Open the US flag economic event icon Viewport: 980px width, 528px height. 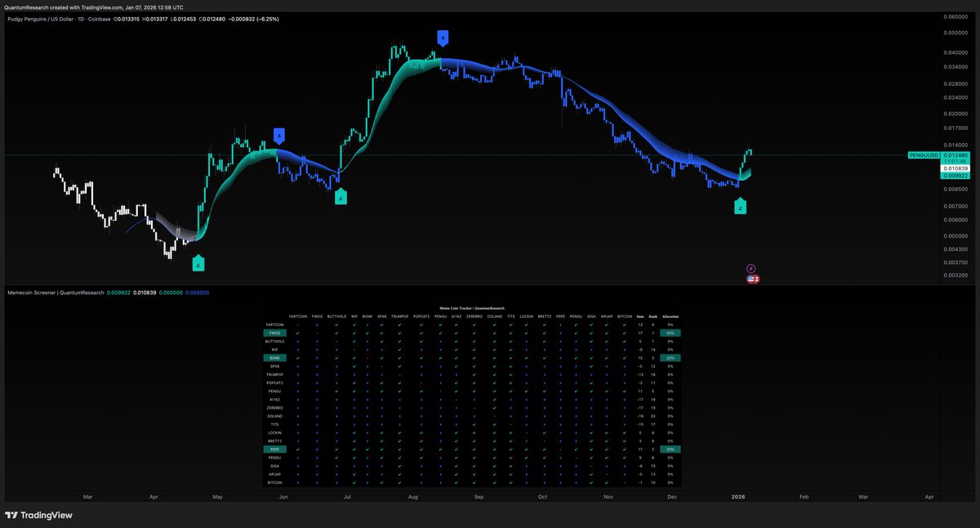coord(751,279)
